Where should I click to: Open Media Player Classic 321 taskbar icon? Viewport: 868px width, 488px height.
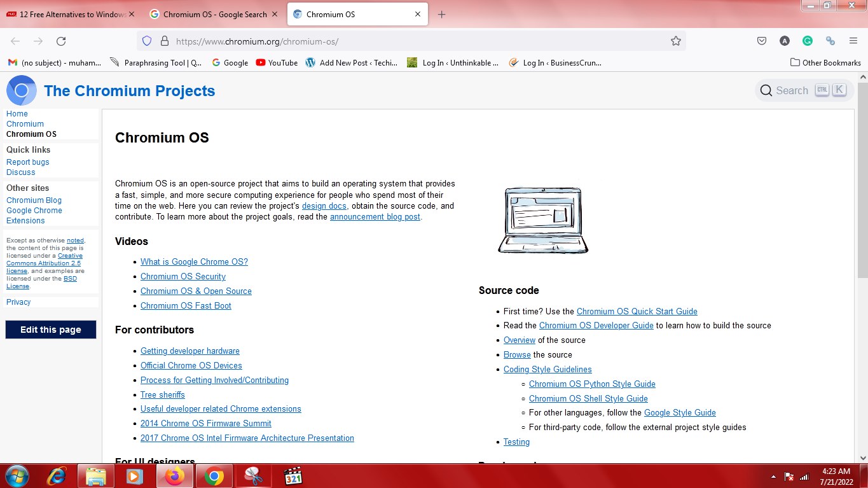point(293,476)
